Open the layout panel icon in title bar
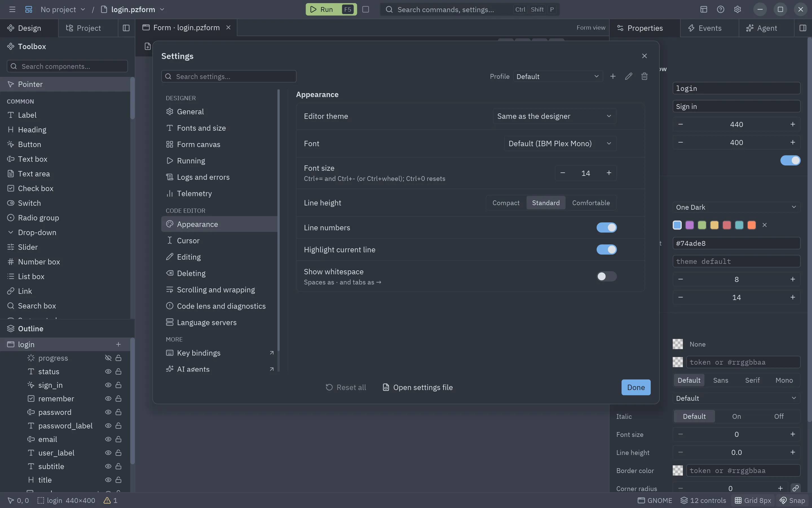Viewport: 812px width, 508px height. 704,9
